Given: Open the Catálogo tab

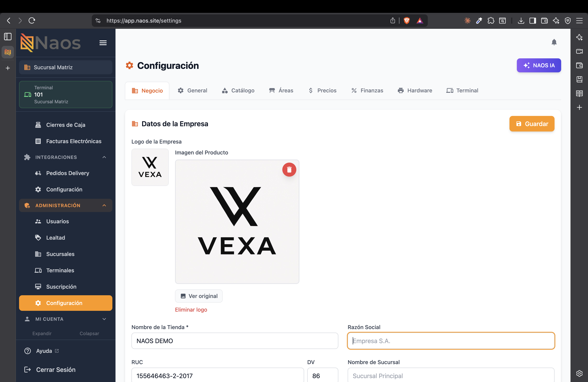Looking at the screenshot, I should [238, 90].
